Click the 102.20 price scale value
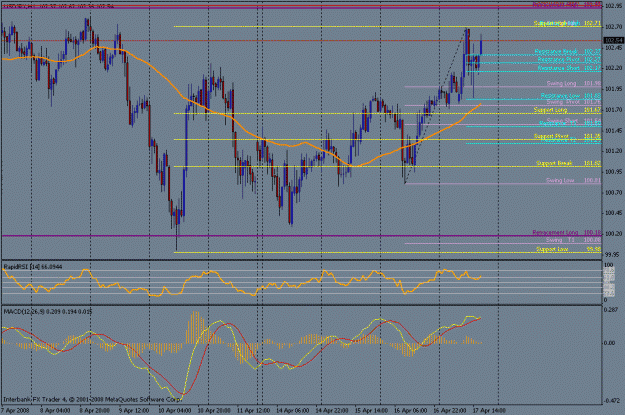625x415 pixels. [x=614, y=68]
